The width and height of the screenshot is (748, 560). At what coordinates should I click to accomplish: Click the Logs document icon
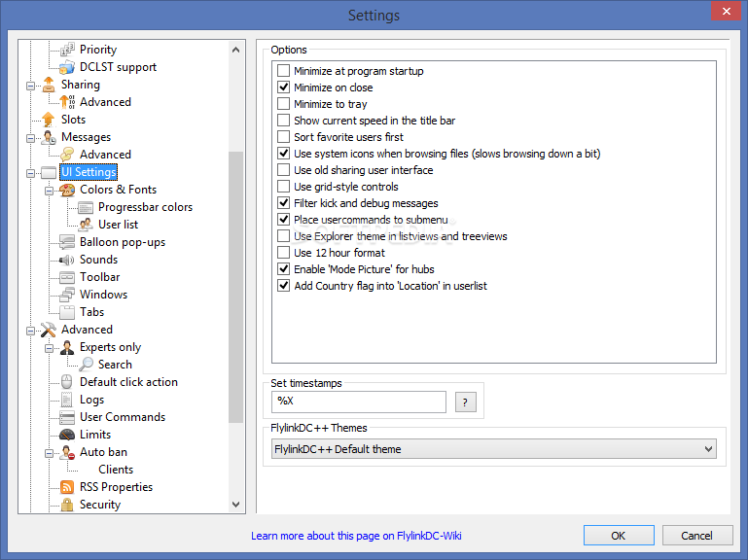pos(67,400)
